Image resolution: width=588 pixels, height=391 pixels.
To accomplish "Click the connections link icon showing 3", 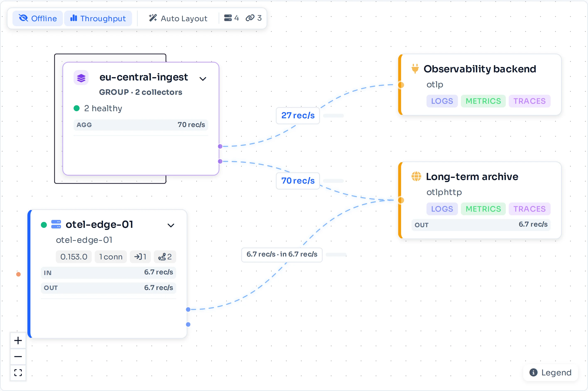I will [x=250, y=18].
